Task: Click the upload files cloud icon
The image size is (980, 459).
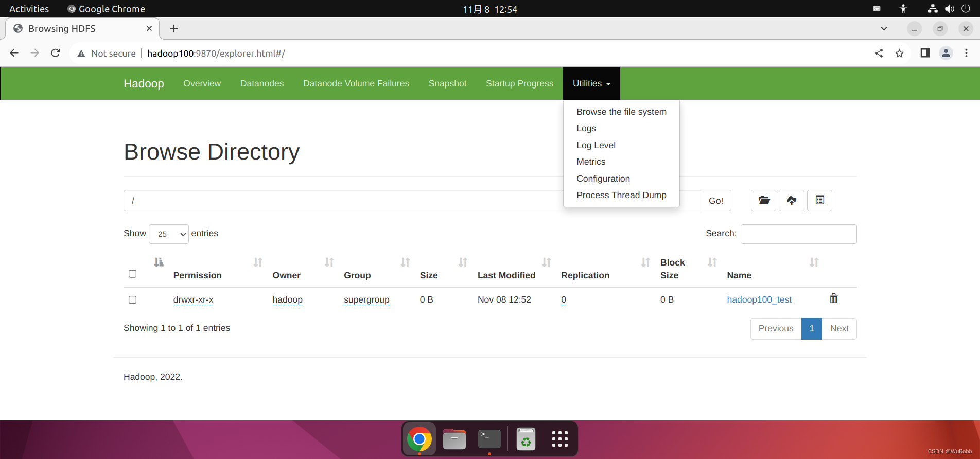Action: coord(792,200)
